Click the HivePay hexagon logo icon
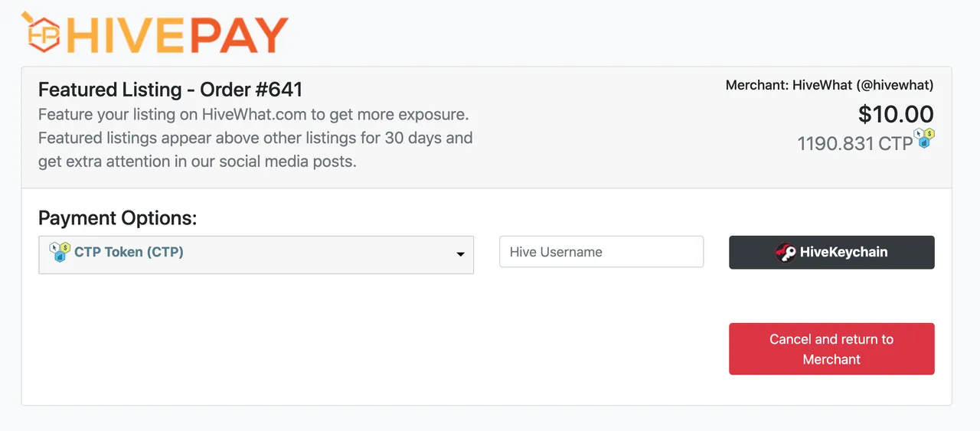 tap(40, 32)
